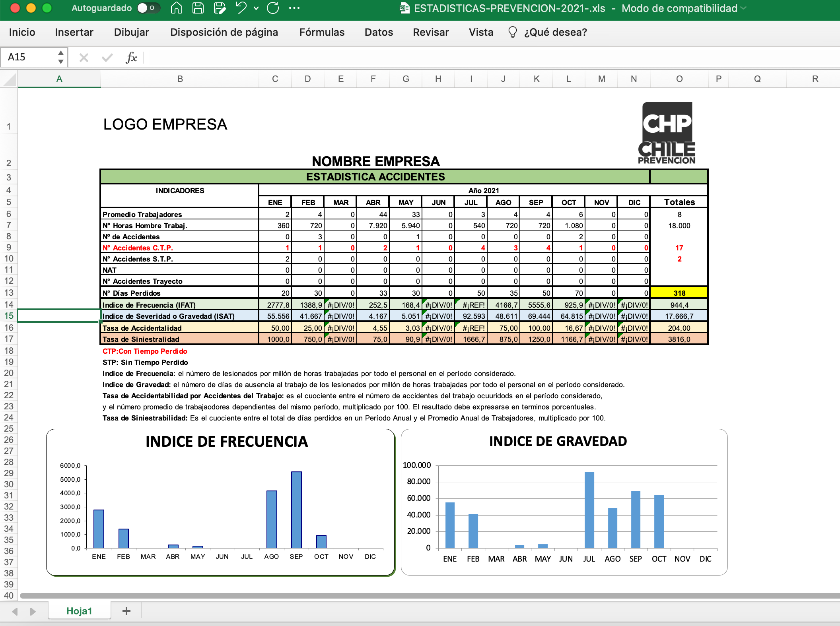Open the Fórmulas ribbon tab
The image size is (840, 626).
point(322,32)
